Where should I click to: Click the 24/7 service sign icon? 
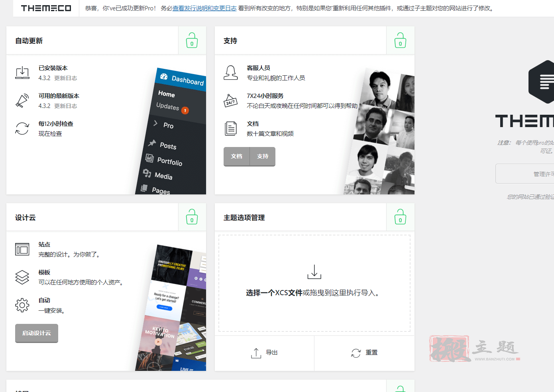point(231,100)
